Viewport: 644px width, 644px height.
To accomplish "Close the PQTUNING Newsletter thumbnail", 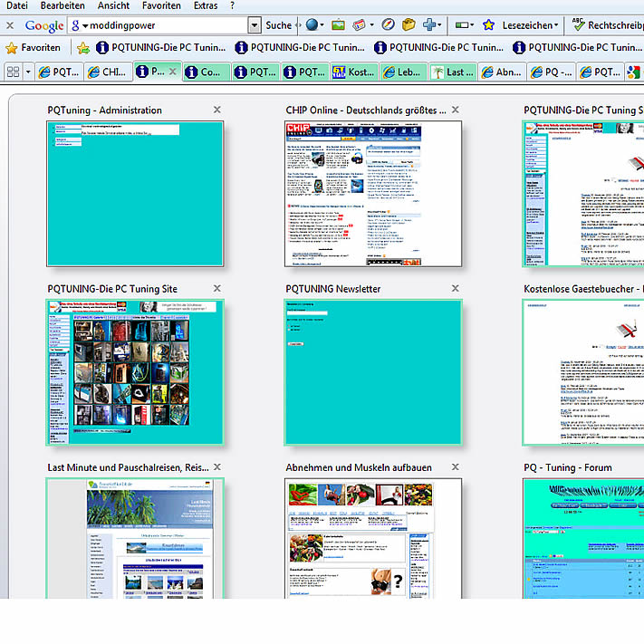I will click(455, 288).
